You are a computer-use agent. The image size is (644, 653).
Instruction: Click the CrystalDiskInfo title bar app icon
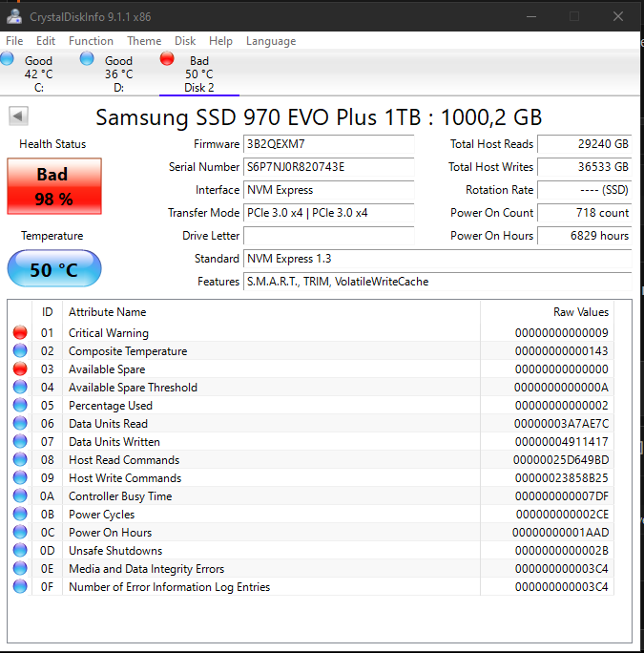[14, 16]
